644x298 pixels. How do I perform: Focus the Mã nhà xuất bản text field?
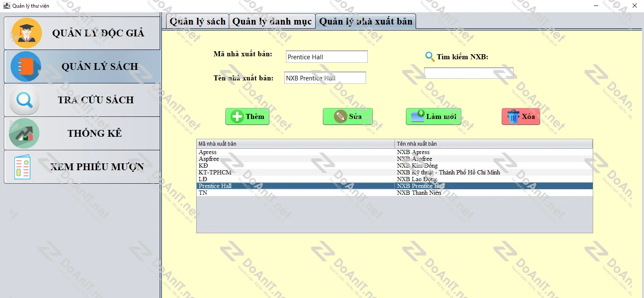(326, 57)
